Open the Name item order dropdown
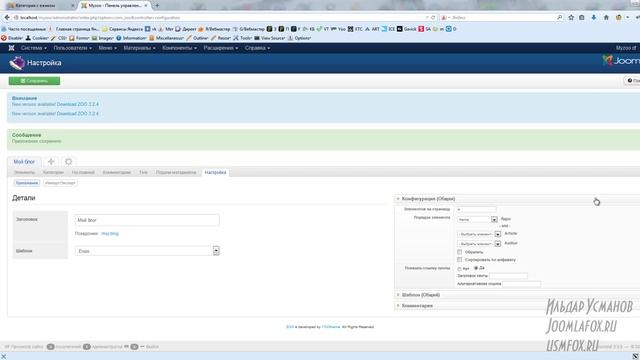Viewport: 640px width, 360px height. point(477,220)
